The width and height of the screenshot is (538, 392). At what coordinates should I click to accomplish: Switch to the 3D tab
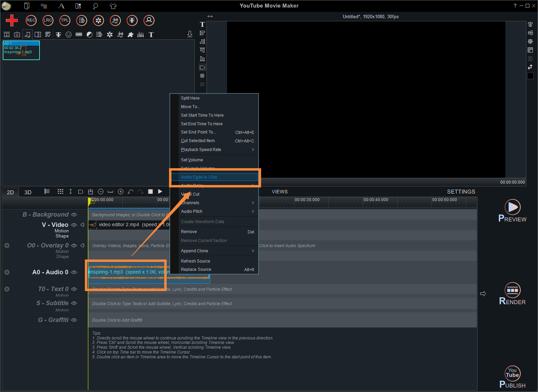[x=28, y=192]
